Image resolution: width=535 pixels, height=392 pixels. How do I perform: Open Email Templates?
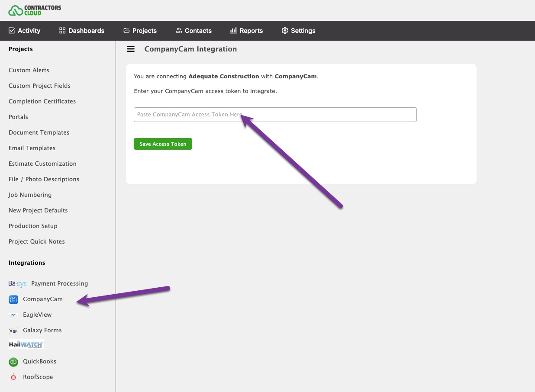[32, 148]
